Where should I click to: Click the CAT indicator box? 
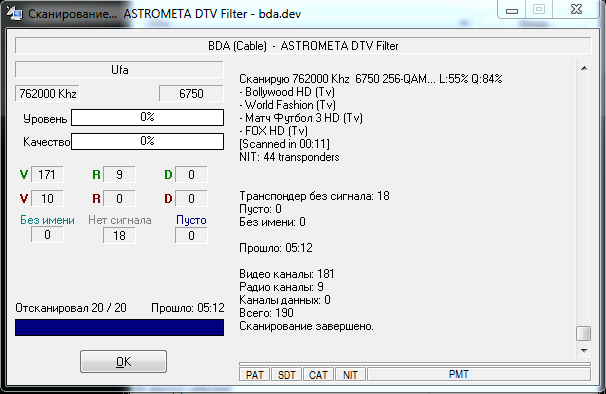pyautogui.click(x=318, y=375)
